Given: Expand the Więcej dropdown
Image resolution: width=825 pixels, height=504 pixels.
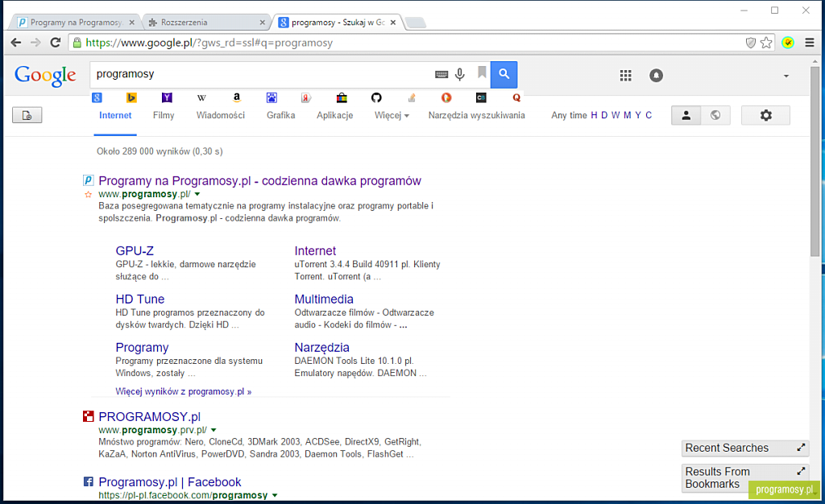Looking at the screenshot, I should click(x=392, y=115).
